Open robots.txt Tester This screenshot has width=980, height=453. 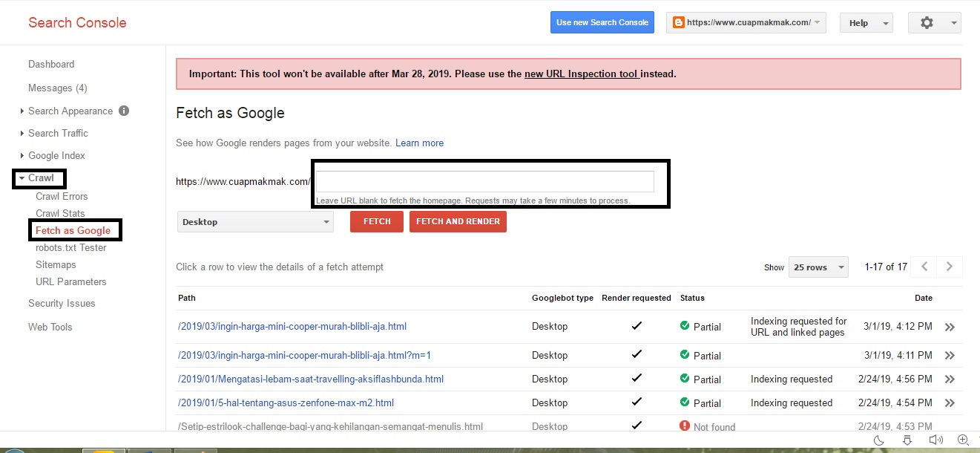(x=71, y=247)
